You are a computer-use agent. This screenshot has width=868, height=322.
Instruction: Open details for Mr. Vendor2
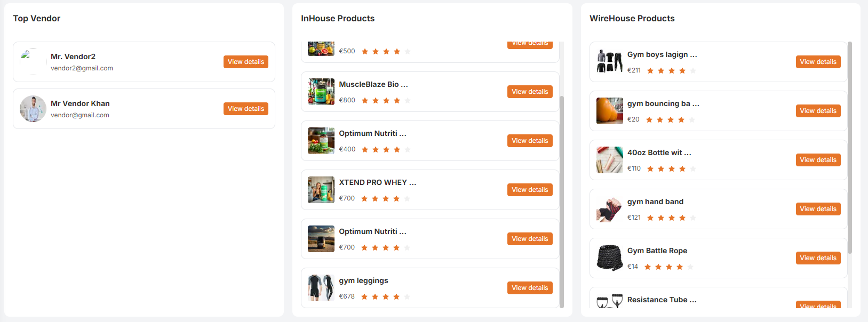pos(245,62)
